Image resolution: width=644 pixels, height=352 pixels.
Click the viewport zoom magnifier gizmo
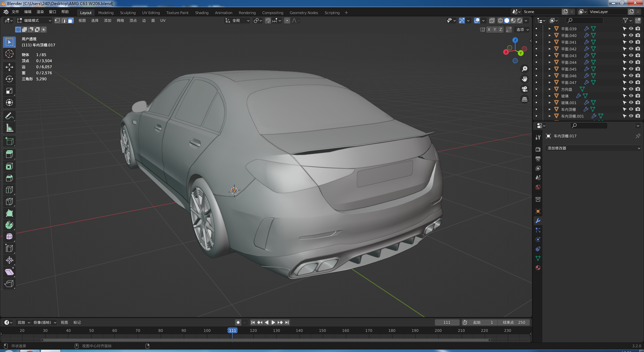(525, 69)
